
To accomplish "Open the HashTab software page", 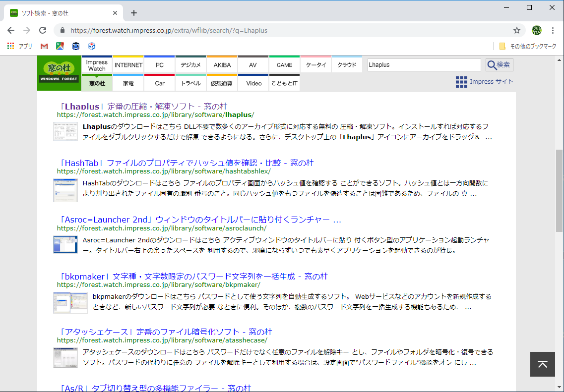I will [x=185, y=163].
